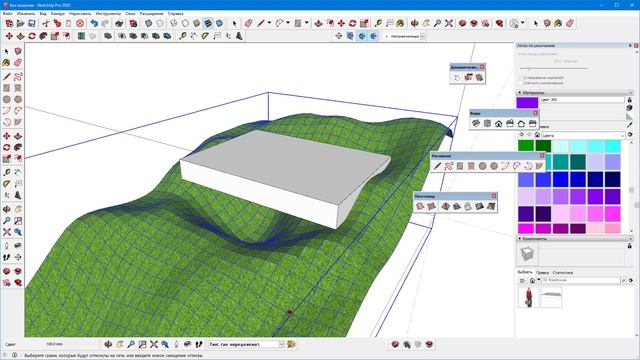Toggle Back Edges style

tap(160, 24)
